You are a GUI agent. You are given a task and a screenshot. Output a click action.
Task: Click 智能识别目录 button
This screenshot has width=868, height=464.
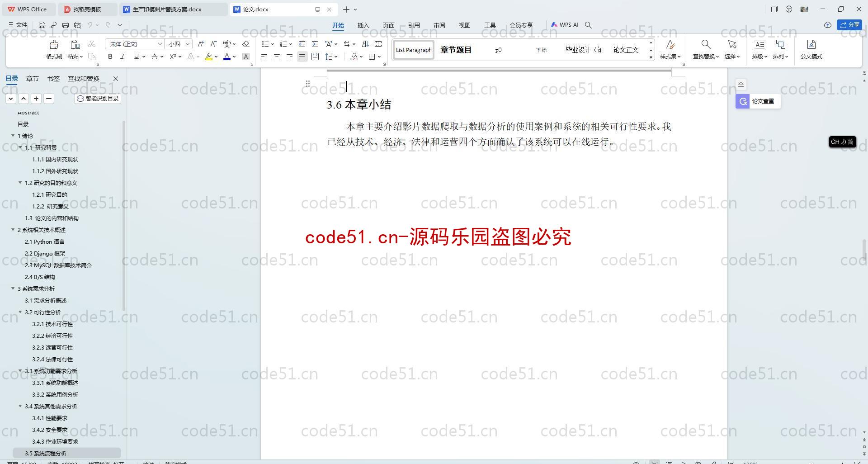[98, 98]
